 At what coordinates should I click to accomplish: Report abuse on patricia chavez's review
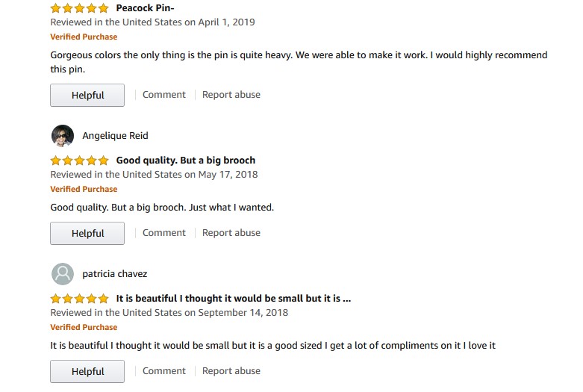click(231, 371)
